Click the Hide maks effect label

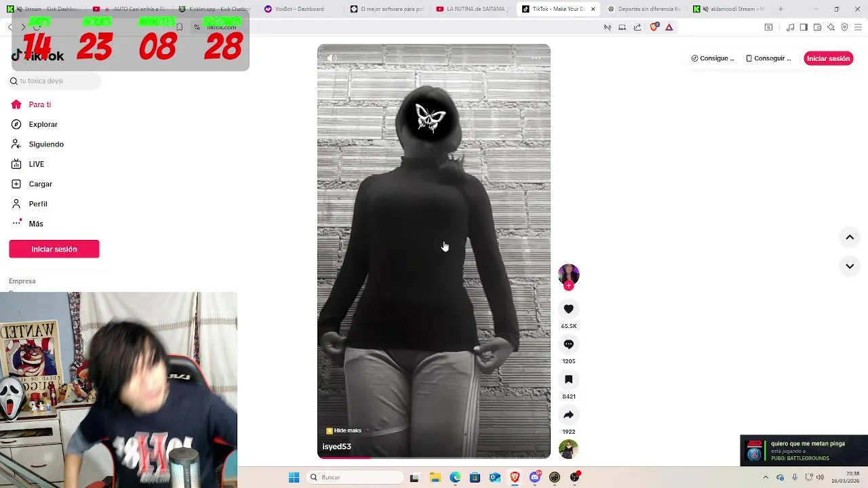[x=344, y=430]
